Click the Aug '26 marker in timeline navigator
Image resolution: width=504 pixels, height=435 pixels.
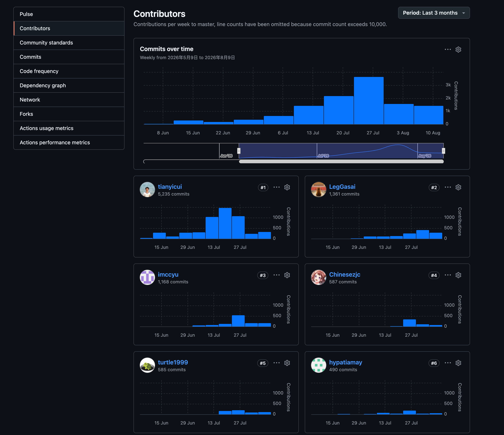(425, 156)
